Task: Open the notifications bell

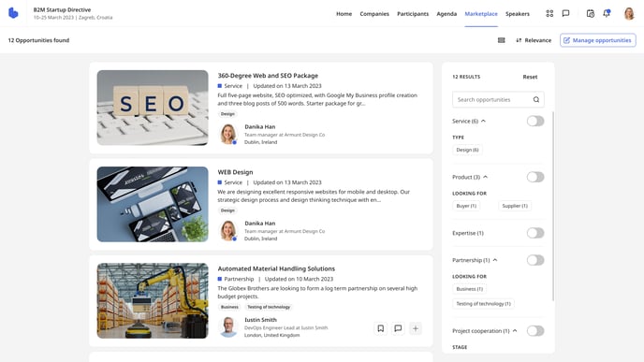Action: tap(607, 13)
